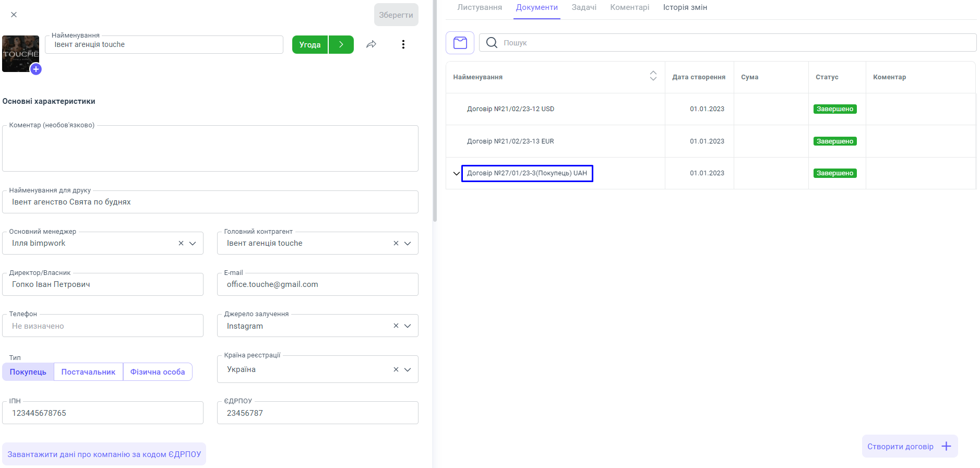The image size is (980, 468).
Task: Open the Країна реєстрації dropdown
Action: 408,369
